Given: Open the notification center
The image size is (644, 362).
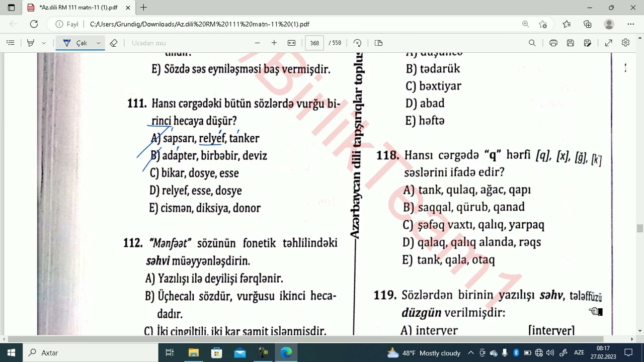Looking at the screenshot, I should coord(628,352).
